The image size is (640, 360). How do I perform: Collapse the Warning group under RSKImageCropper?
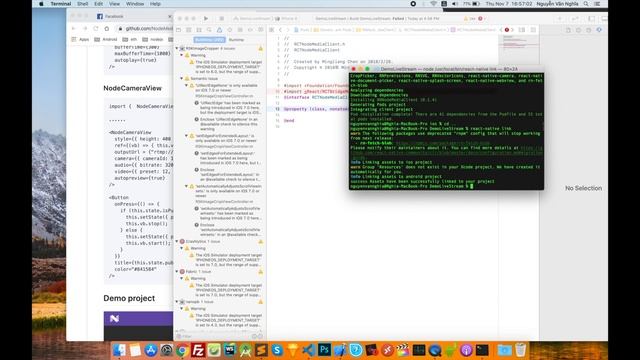pos(182,55)
